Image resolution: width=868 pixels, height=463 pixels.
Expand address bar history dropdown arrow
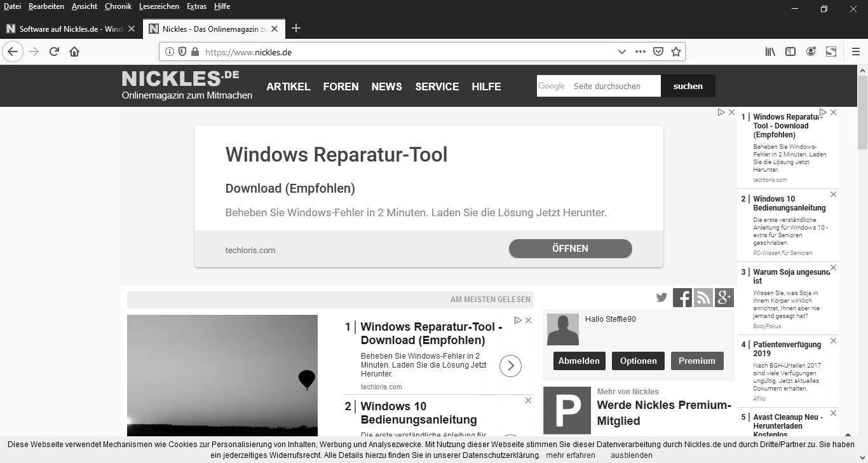click(622, 52)
